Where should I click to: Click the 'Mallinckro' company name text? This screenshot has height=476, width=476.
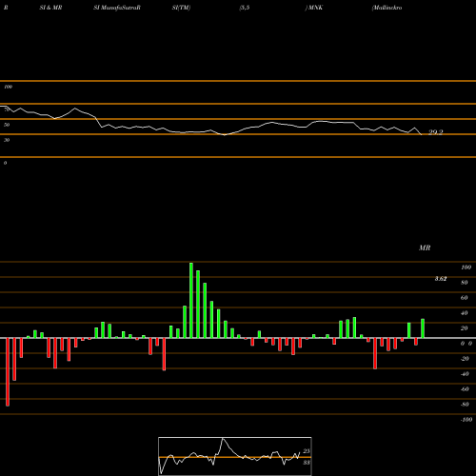coord(387,8)
